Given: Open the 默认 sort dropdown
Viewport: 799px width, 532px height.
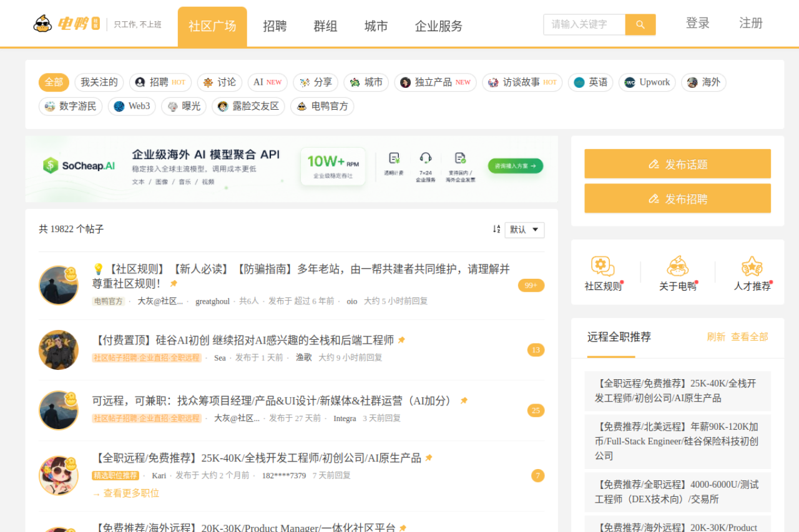Looking at the screenshot, I should 524,230.
